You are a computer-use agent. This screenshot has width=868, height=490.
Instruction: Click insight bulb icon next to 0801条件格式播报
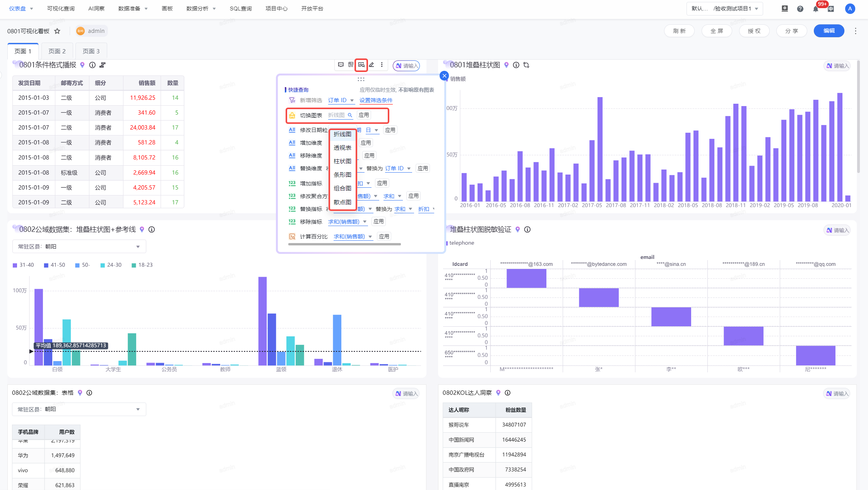point(82,65)
